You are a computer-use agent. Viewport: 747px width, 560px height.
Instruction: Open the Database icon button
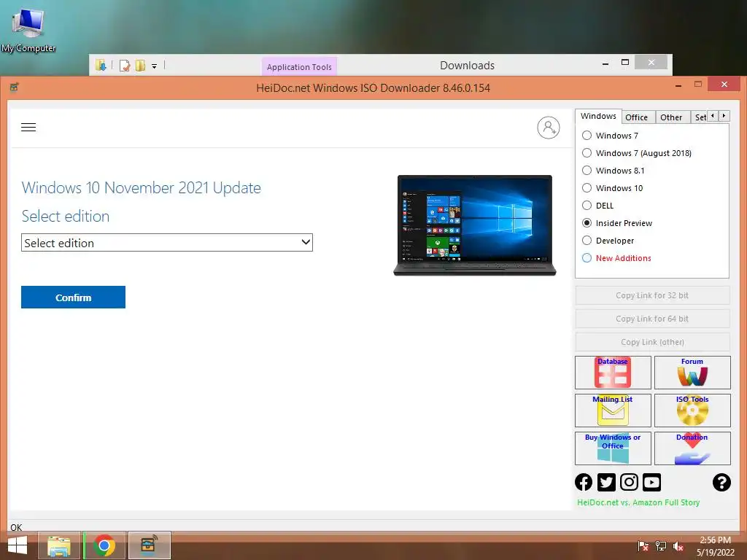click(x=613, y=373)
